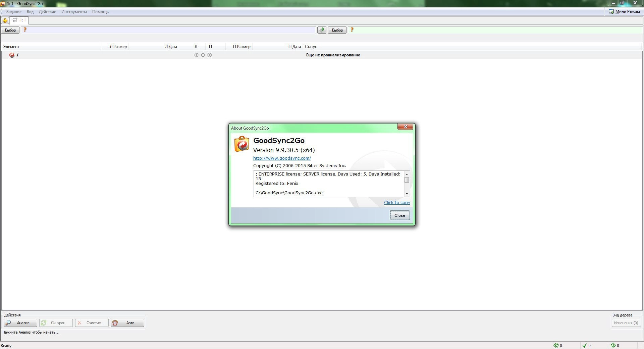Click the Version 9.9.30.5 (x64) text

(284, 150)
